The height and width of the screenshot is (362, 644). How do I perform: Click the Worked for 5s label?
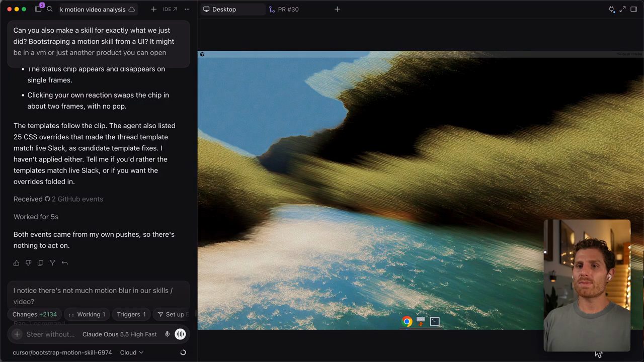pos(36,217)
